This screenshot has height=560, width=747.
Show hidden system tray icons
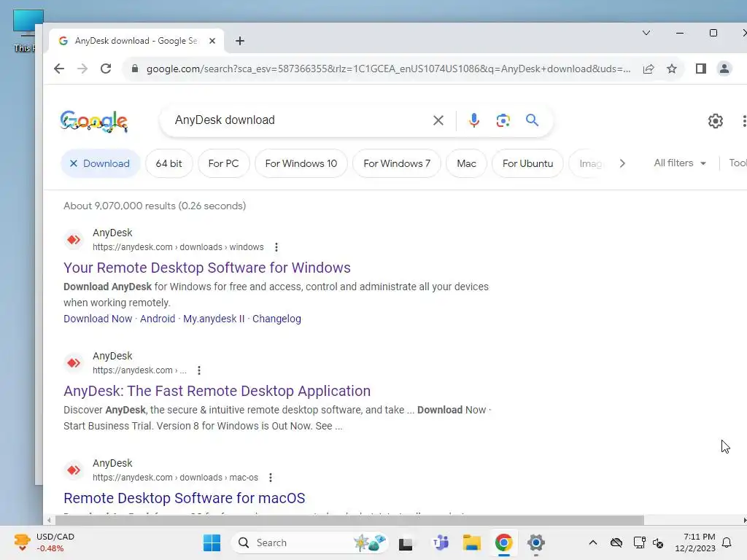click(592, 542)
